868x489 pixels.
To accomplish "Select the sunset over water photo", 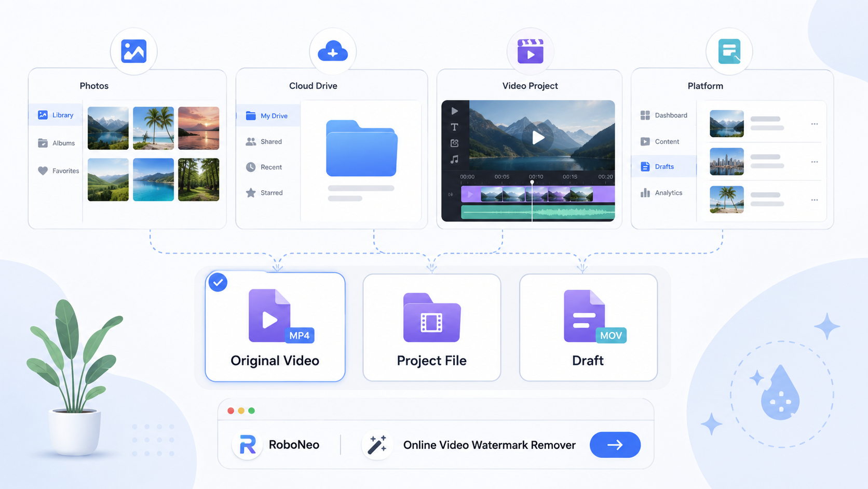I will 198,128.
